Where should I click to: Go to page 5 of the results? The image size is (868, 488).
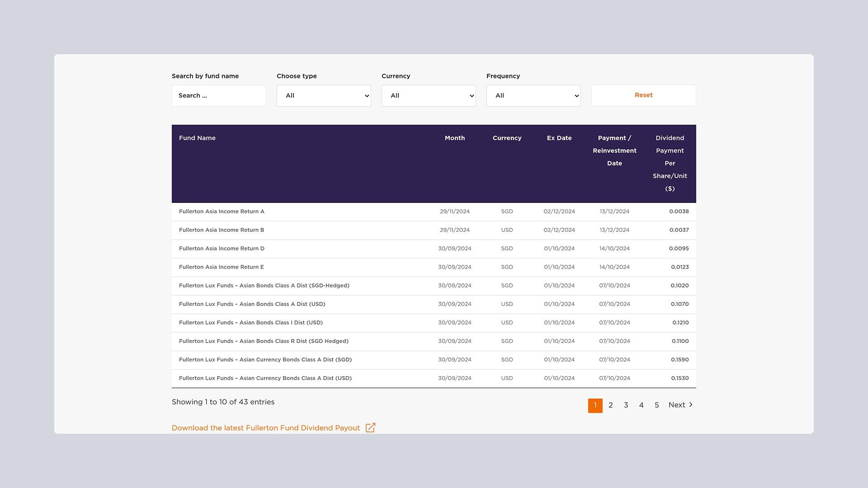[x=657, y=405]
